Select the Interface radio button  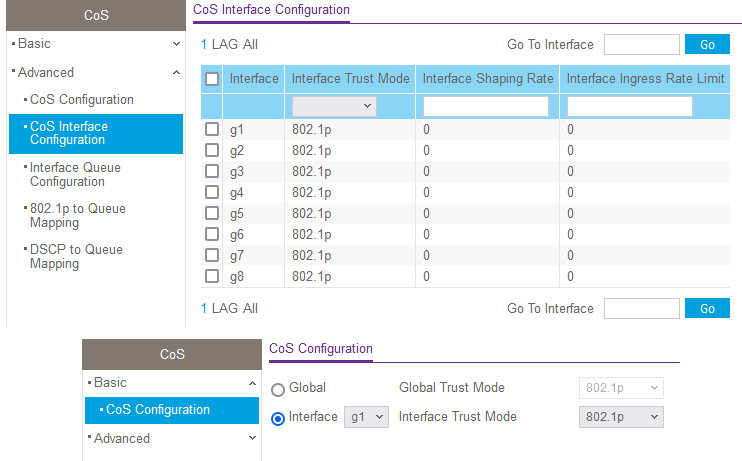(x=278, y=418)
